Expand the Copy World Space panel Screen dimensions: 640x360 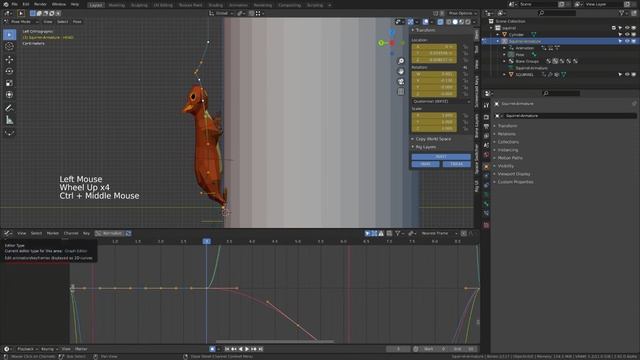point(433,139)
